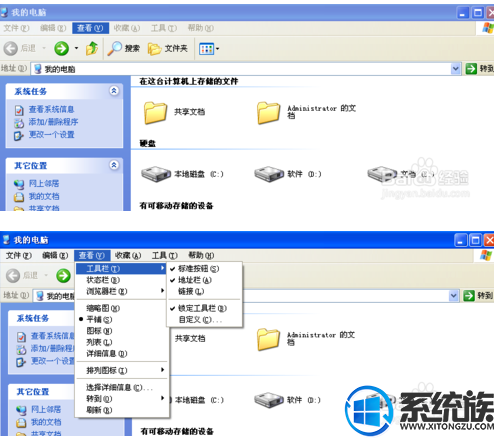Select 详细信息(D) view mode in menu
Image resolution: width=494 pixels, height=439 pixels.
coord(121,354)
